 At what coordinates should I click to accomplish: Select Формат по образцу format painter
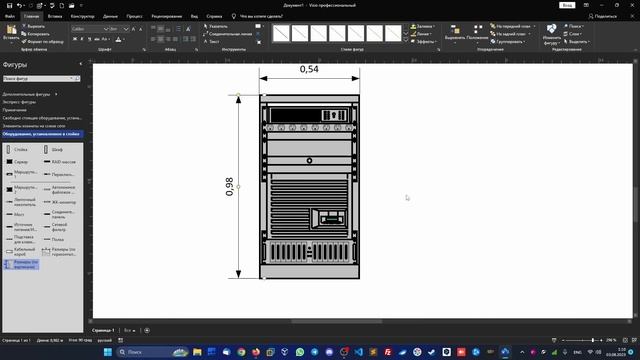pyautogui.click(x=42, y=42)
